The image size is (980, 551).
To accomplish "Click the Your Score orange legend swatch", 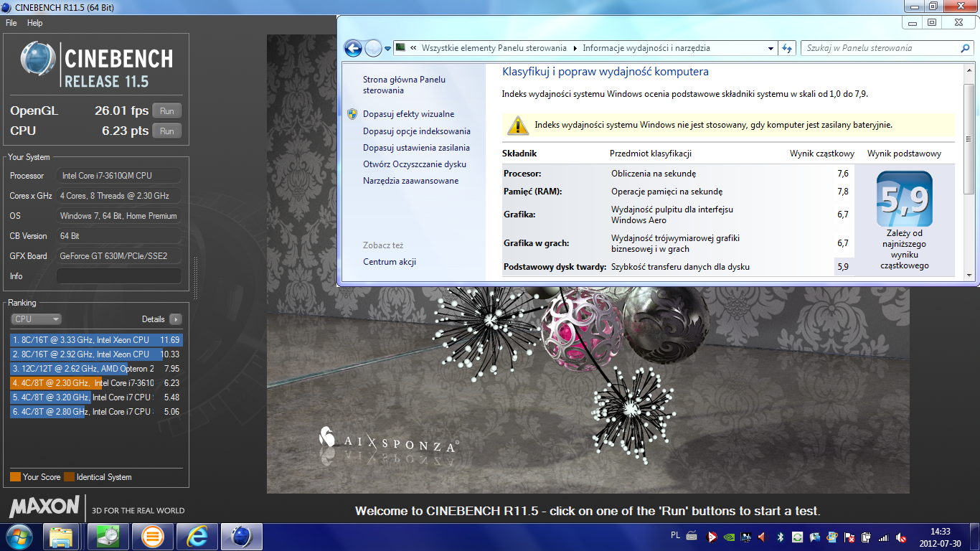I will [x=15, y=477].
